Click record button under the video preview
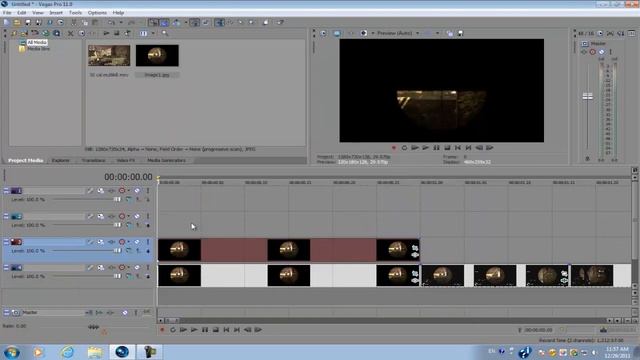Image resolution: width=640 pixels, height=360 pixels. 394,148
